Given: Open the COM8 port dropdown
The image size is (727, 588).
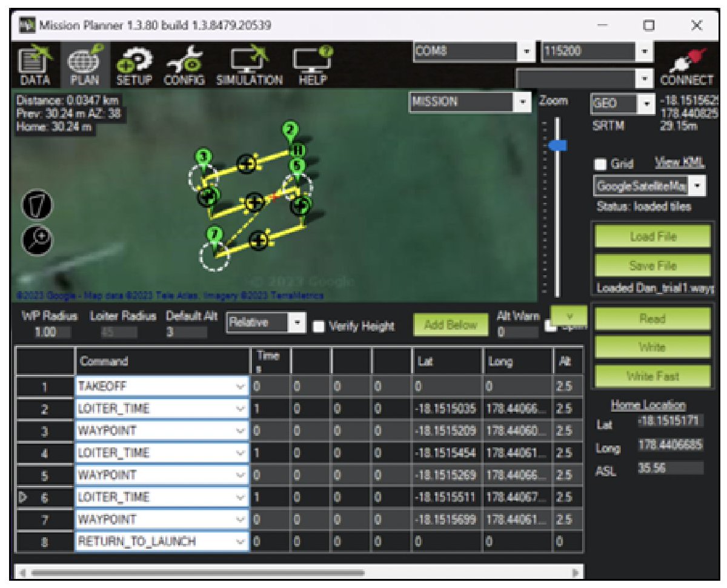Looking at the screenshot, I should 526,53.
